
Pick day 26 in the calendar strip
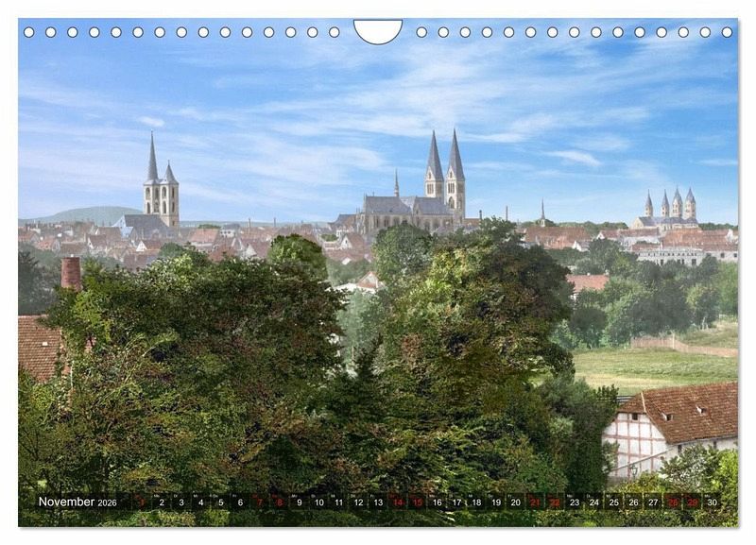click(633, 503)
